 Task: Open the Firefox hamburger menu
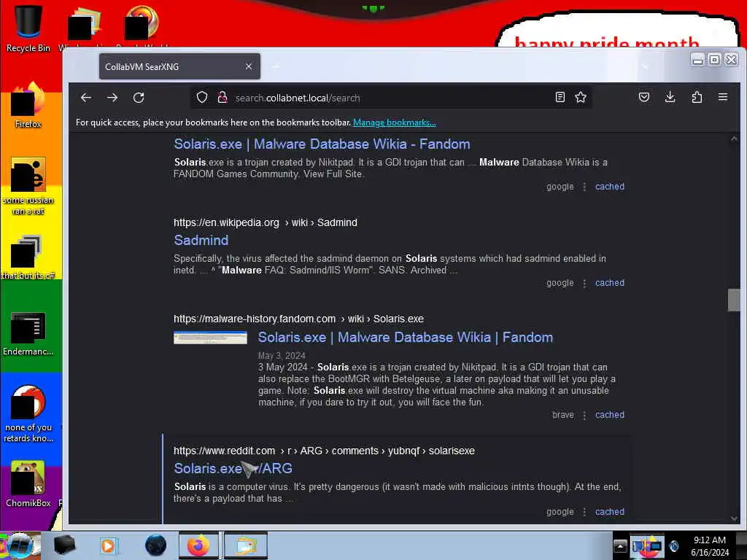pyautogui.click(x=723, y=97)
